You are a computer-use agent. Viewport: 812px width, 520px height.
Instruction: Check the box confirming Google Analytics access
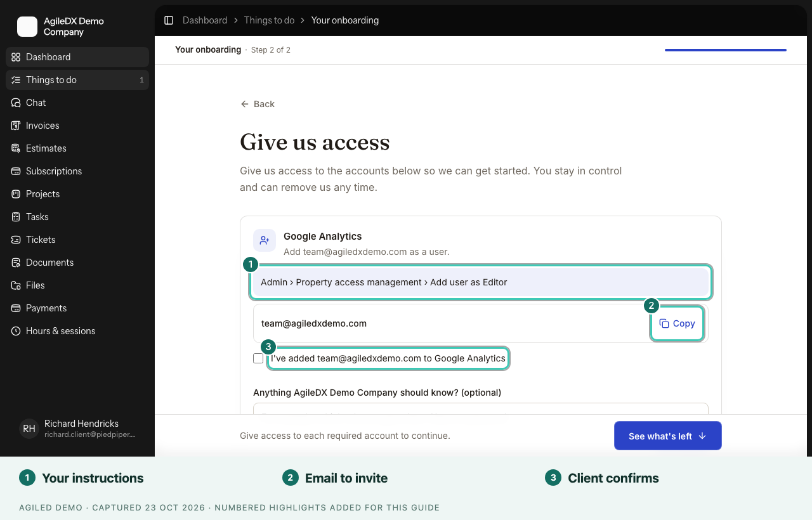[258, 358]
